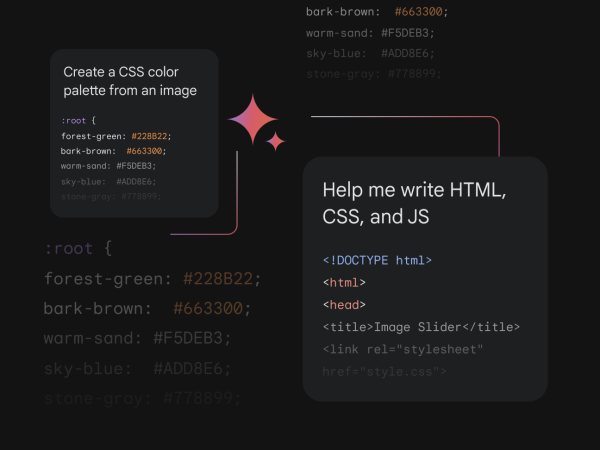This screenshot has height=450, width=600.
Task: Click the large Gemini sparkle icon
Action: pyautogui.click(x=253, y=119)
